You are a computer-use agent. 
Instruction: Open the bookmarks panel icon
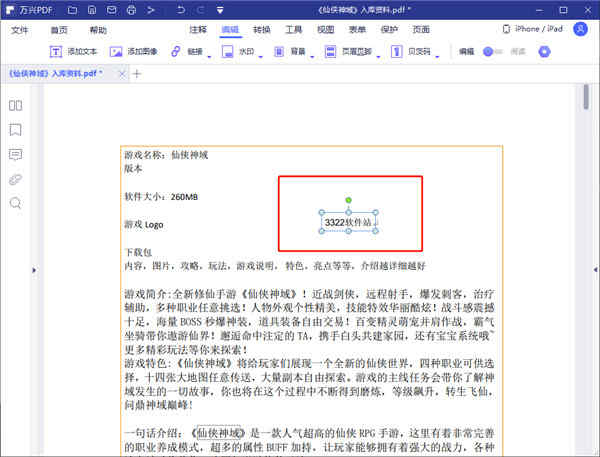[15, 130]
